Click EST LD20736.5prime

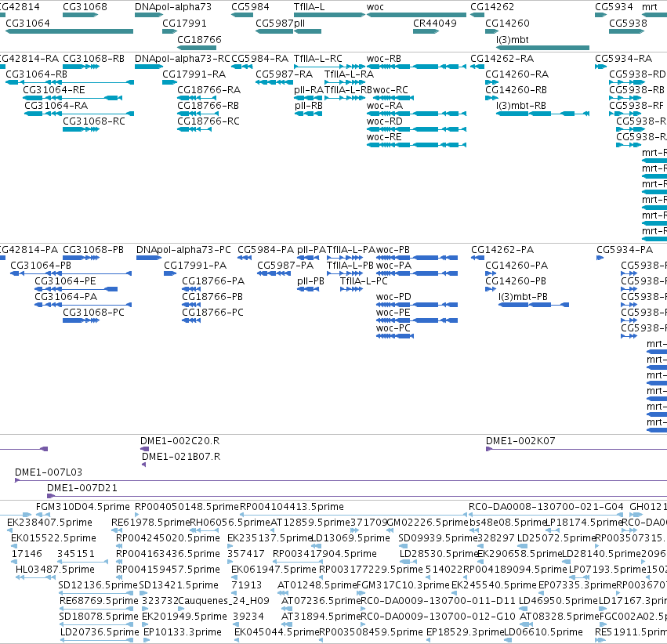pyautogui.click(x=96, y=640)
